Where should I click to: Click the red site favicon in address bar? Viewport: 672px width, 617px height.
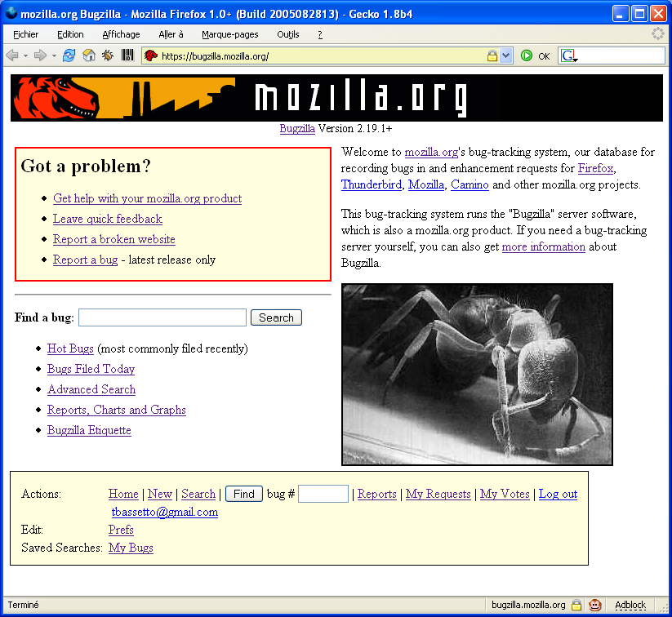[151, 55]
